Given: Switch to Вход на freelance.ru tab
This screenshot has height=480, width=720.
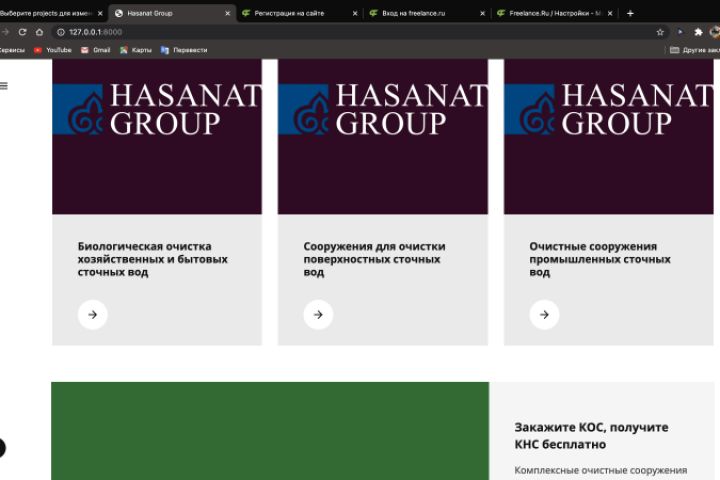Looking at the screenshot, I should (427, 13).
